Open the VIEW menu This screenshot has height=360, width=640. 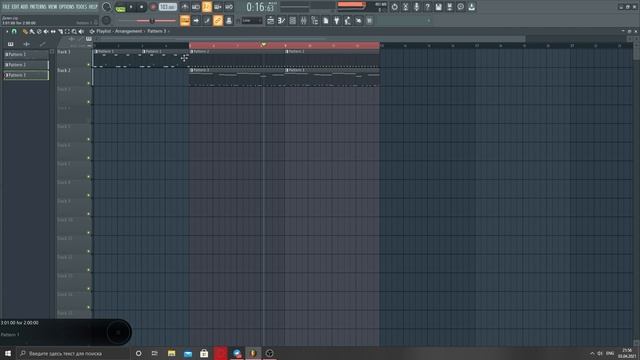[53, 7]
